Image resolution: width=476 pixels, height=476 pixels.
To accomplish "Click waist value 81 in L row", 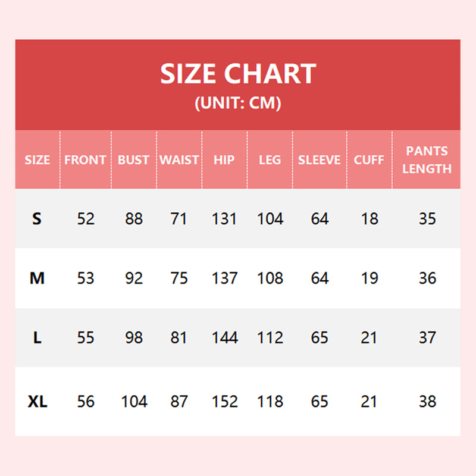I will coord(179,338).
